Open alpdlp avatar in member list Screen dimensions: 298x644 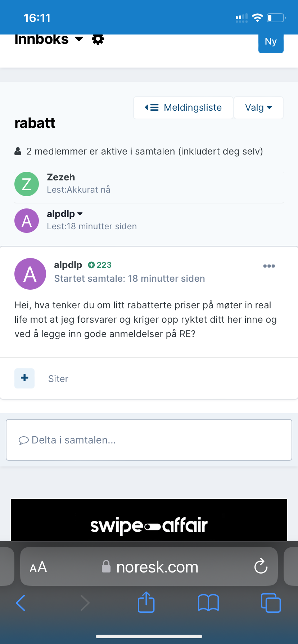pyautogui.click(x=27, y=220)
